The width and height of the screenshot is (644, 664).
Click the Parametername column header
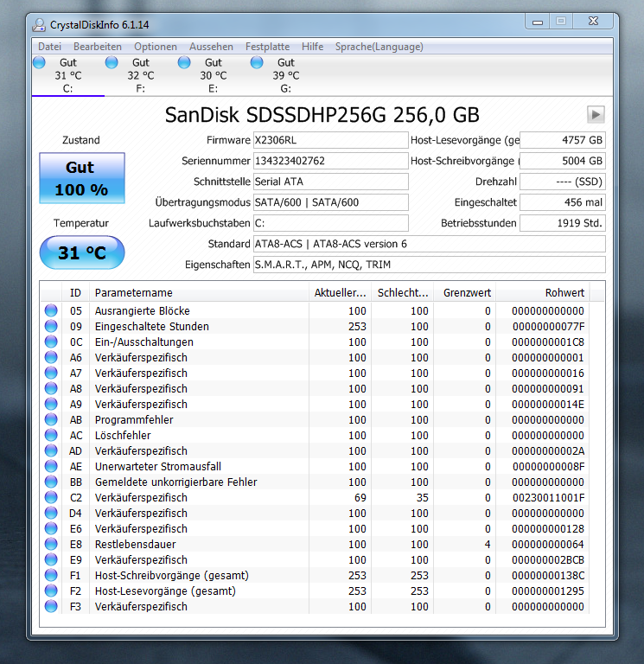click(199, 292)
